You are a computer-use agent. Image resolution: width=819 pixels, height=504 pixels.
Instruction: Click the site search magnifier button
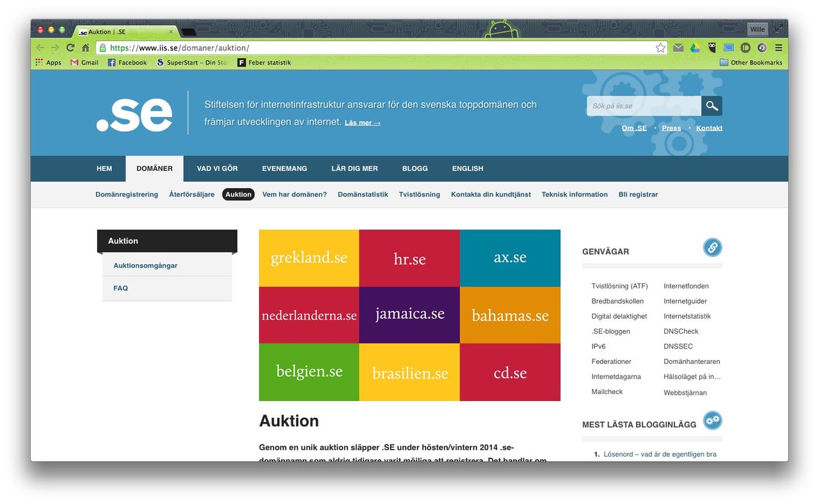[712, 106]
